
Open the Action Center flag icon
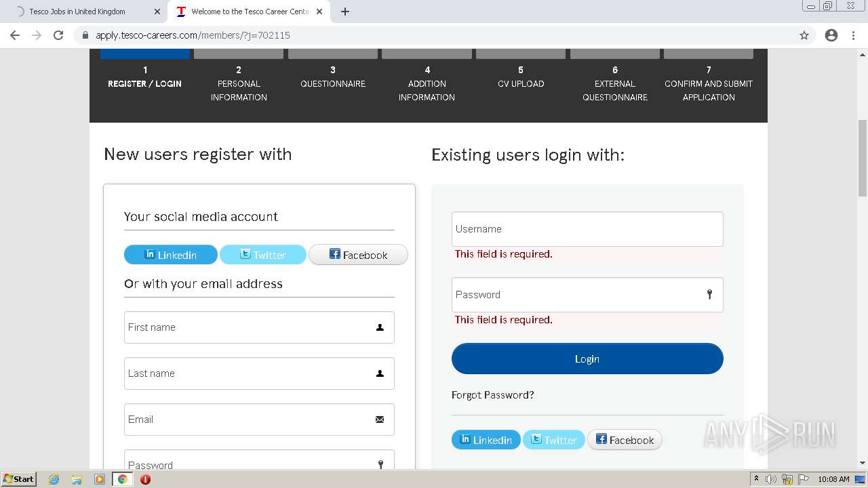coord(802,479)
